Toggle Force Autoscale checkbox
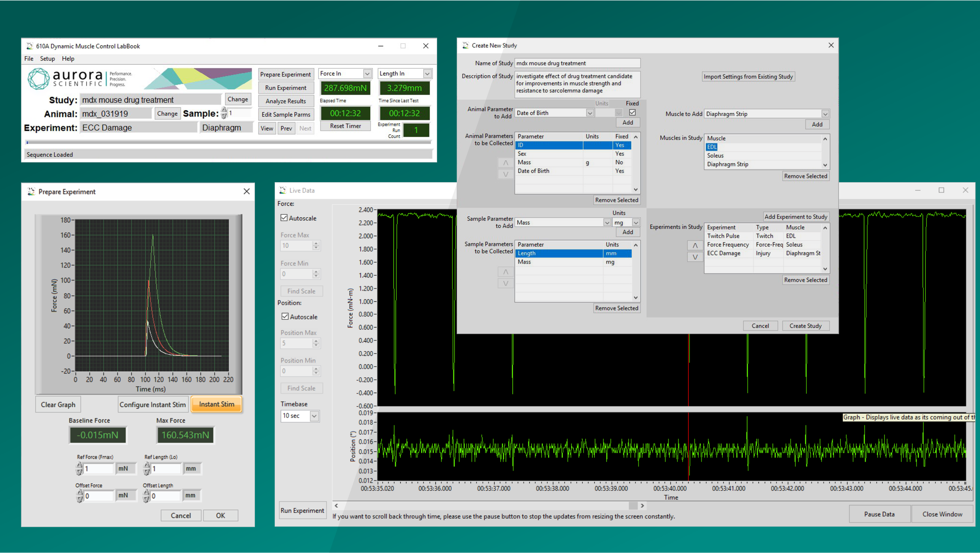 (x=284, y=218)
